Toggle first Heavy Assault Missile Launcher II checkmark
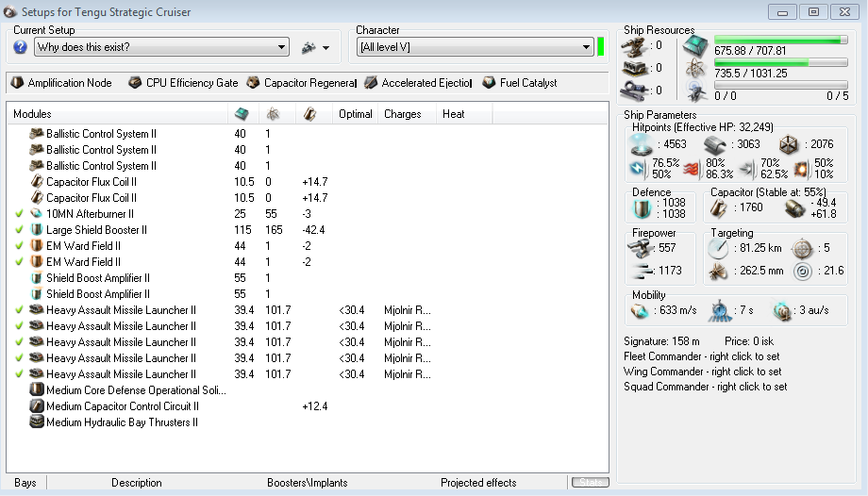Image resolution: width=868 pixels, height=496 pixels. [20, 310]
